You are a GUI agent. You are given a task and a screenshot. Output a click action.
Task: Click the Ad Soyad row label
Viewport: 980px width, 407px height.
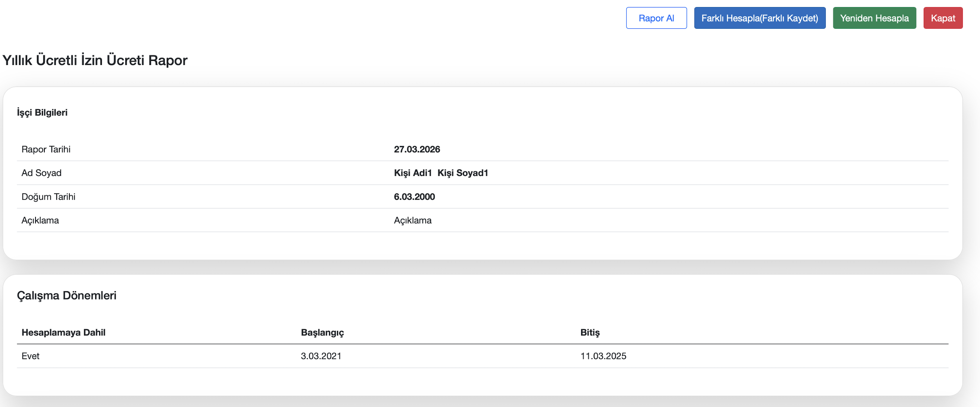coord(41,173)
